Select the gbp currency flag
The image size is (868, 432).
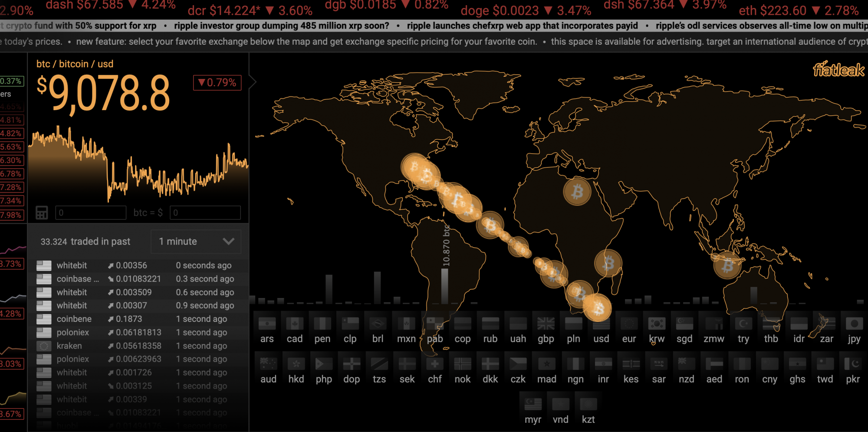[546, 324]
